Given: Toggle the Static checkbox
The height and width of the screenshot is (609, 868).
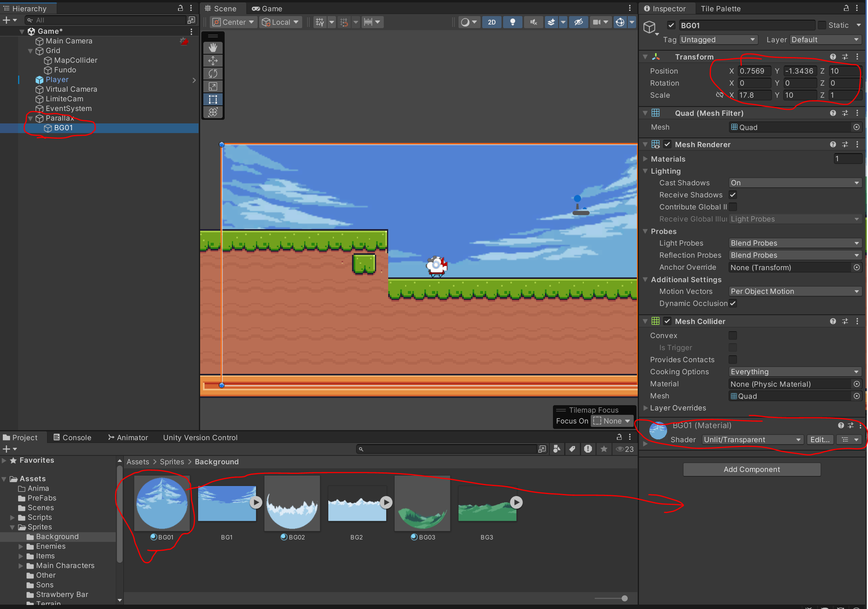Looking at the screenshot, I should pyautogui.click(x=822, y=25).
